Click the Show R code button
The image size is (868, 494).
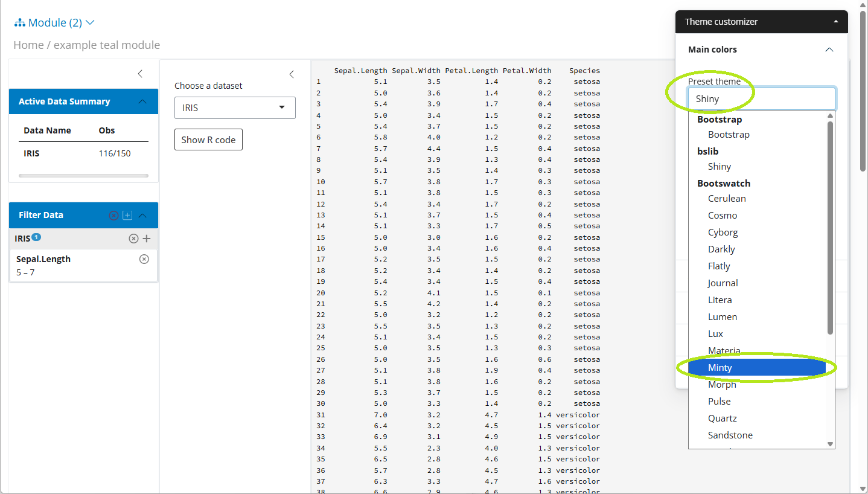208,140
